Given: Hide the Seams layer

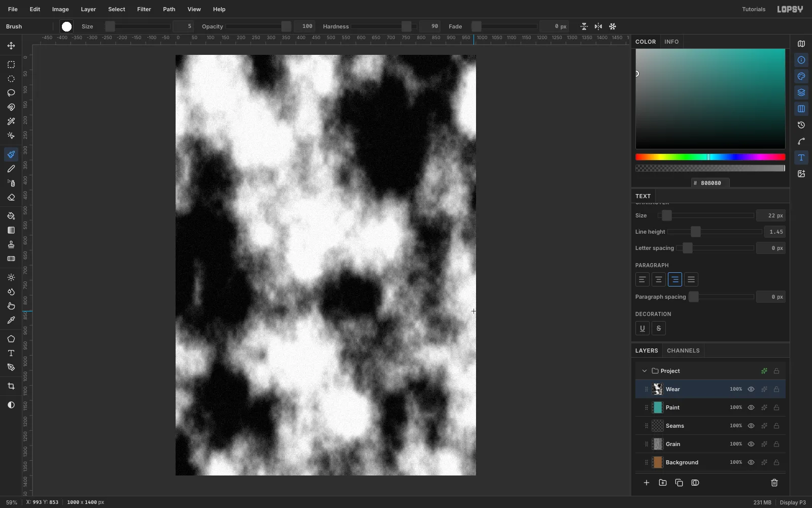Looking at the screenshot, I should pos(751,426).
